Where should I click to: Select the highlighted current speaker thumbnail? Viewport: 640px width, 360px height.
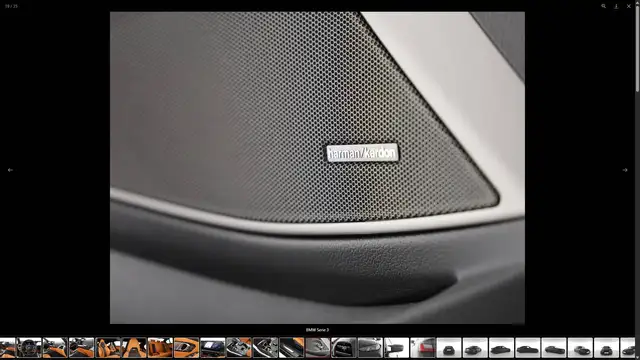pos(318,348)
